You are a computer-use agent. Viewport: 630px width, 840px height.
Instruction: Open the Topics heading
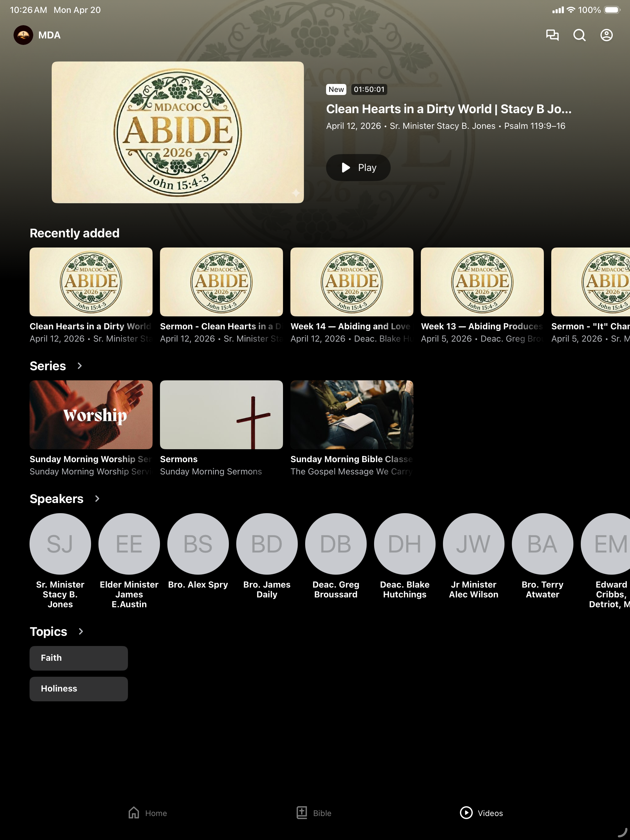pyautogui.click(x=49, y=632)
